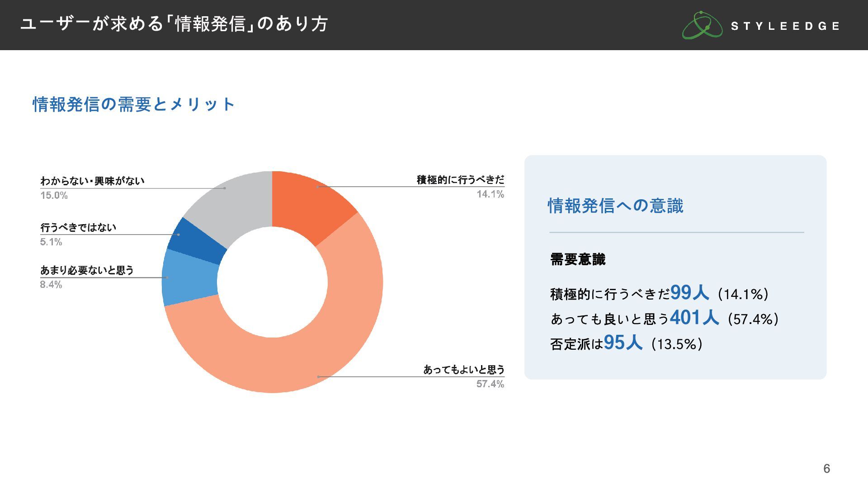
Task: Select the あまり必要ないと思う chart label
Action: click(87, 270)
